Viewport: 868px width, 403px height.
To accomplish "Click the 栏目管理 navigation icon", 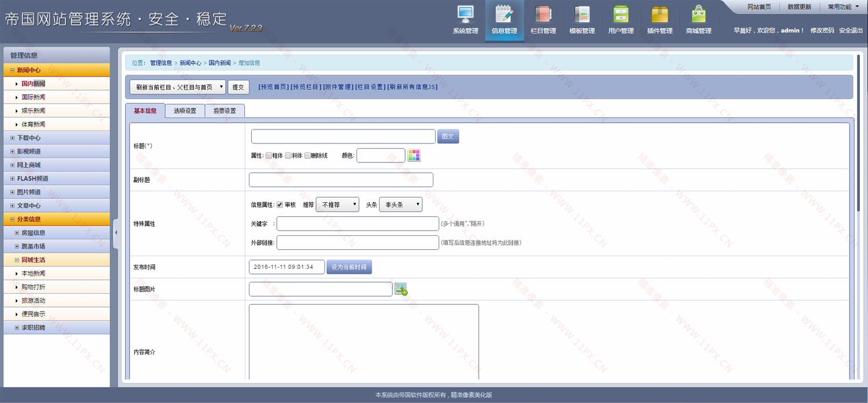I will 543,14.
